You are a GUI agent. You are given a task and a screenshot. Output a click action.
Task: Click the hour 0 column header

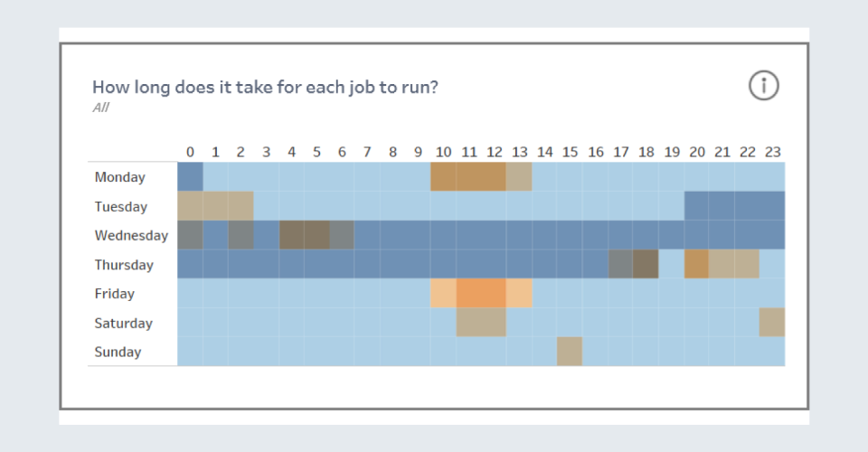pyautogui.click(x=190, y=152)
